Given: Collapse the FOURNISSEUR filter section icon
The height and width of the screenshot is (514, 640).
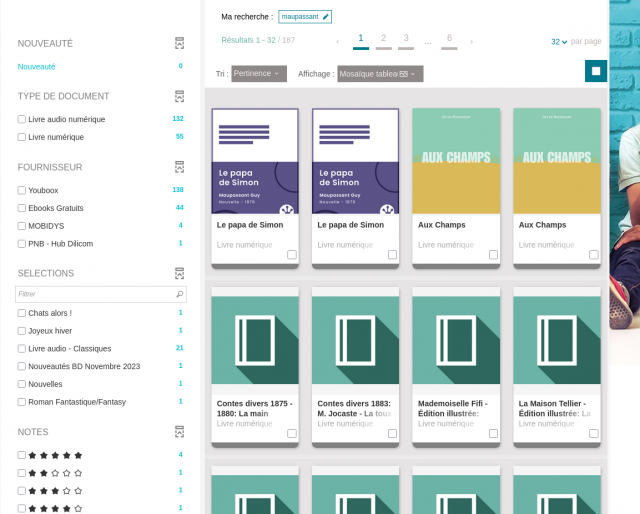Looking at the screenshot, I should 179,167.
